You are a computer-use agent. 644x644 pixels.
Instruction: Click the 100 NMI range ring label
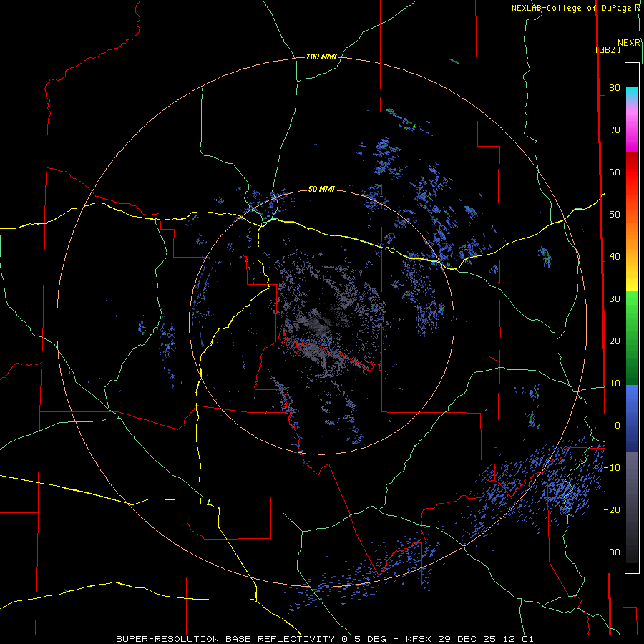[321, 57]
